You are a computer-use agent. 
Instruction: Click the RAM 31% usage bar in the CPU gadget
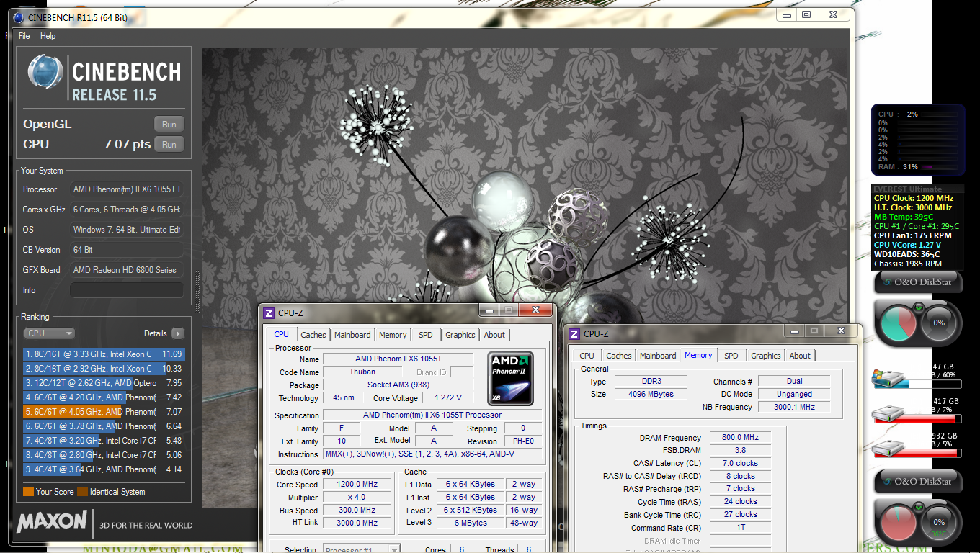tap(939, 167)
